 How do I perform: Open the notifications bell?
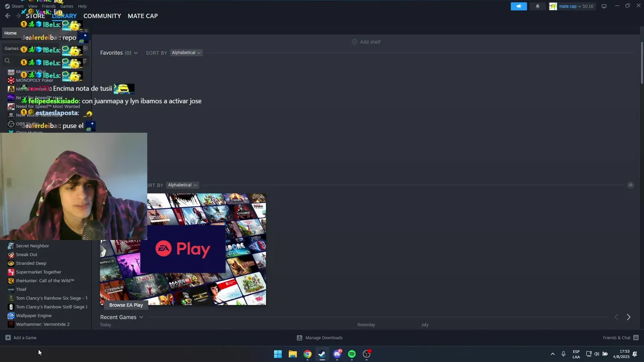pyautogui.click(x=537, y=6)
